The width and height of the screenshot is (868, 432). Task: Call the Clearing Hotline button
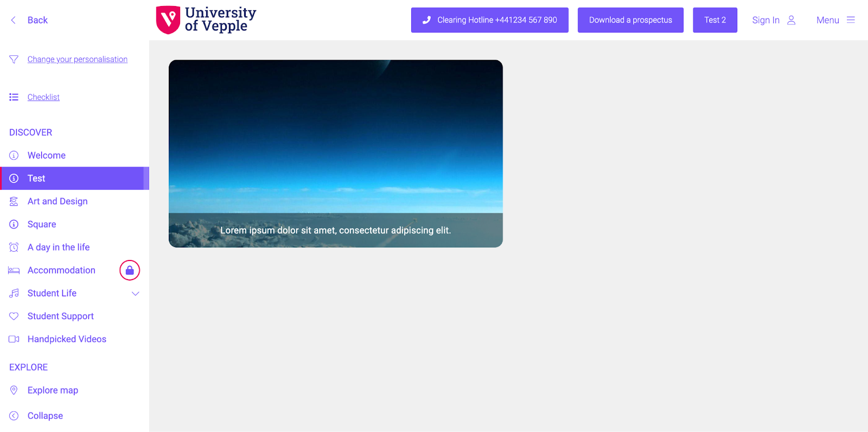pos(490,20)
